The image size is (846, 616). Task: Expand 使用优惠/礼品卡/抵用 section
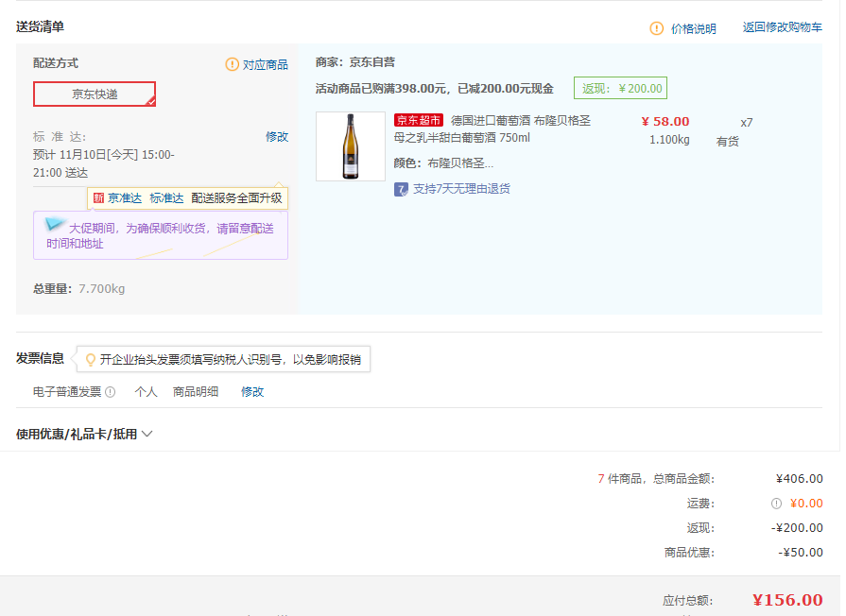[x=84, y=435]
